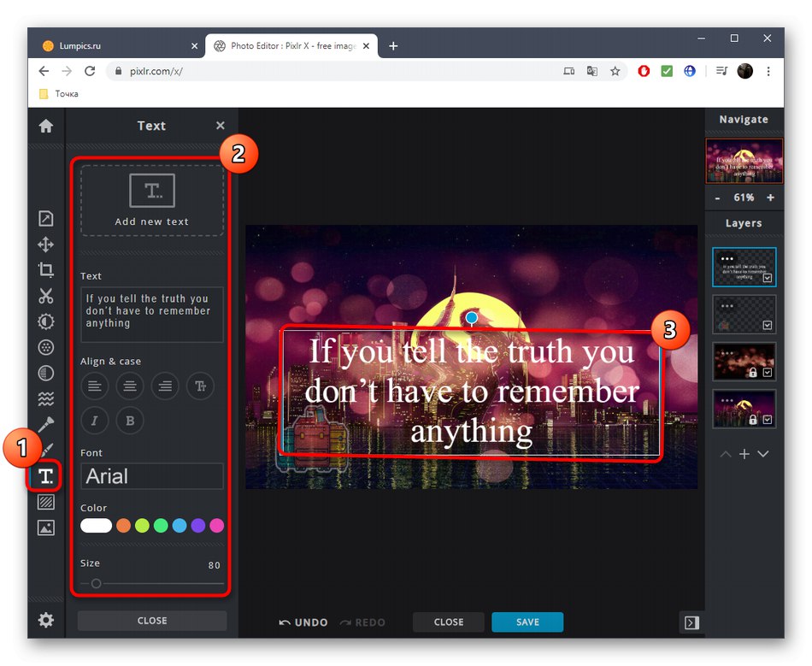Open a new browser tab
Image resolution: width=812 pixels, height=666 pixels.
393,46
